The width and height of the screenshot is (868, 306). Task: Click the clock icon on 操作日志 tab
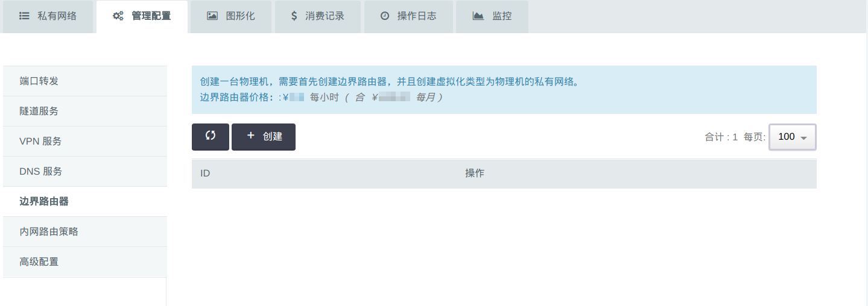click(x=385, y=16)
